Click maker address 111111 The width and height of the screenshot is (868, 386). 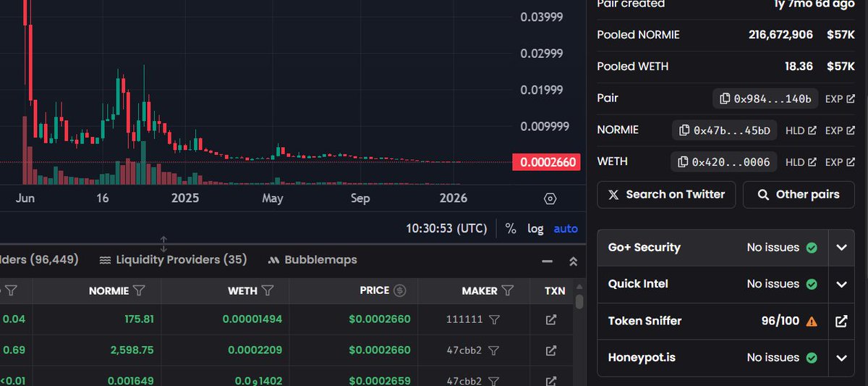(464, 319)
